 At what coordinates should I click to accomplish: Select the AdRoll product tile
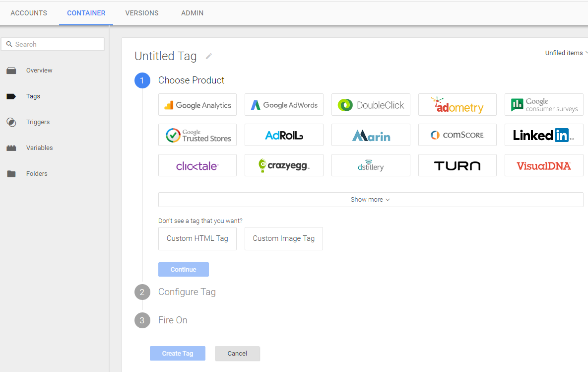click(x=284, y=135)
